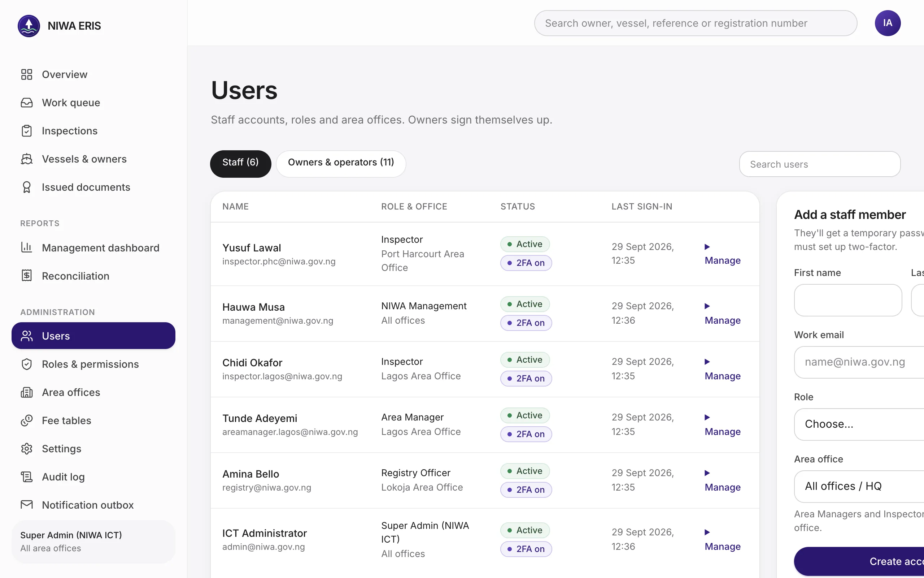Click the Settings gear icon
Image resolution: width=924 pixels, height=578 pixels.
tap(26, 449)
